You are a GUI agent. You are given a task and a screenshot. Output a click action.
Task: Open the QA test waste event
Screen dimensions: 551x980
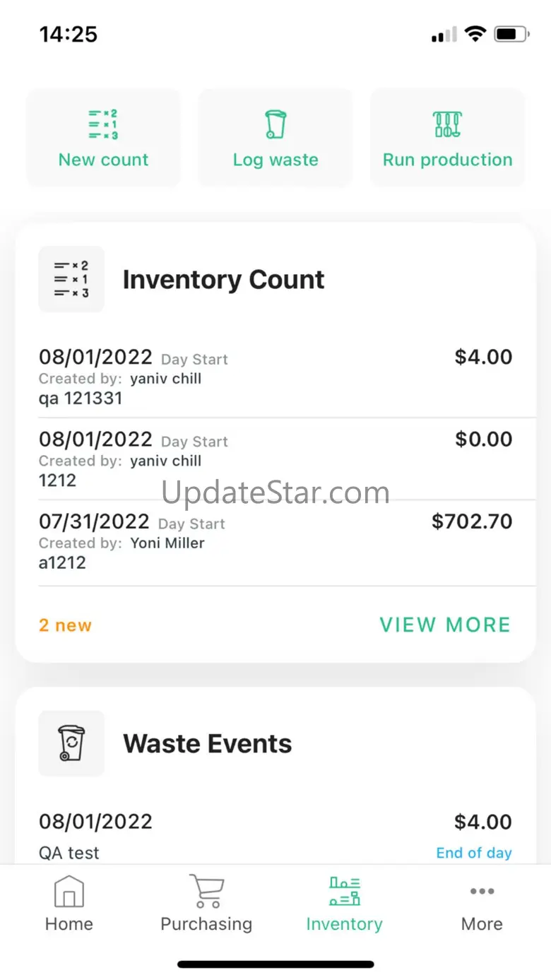(275, 836)
